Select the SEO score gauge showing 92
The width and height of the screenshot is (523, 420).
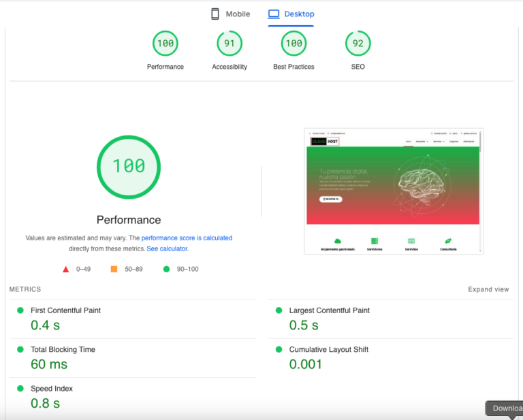(358, 44)
